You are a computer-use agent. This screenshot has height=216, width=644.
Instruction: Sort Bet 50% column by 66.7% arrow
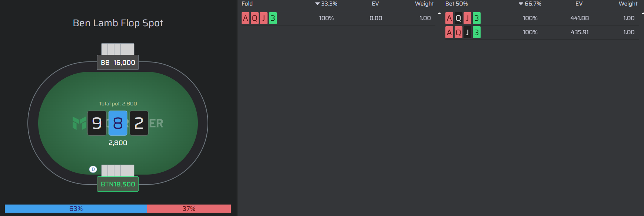point(530,4)
